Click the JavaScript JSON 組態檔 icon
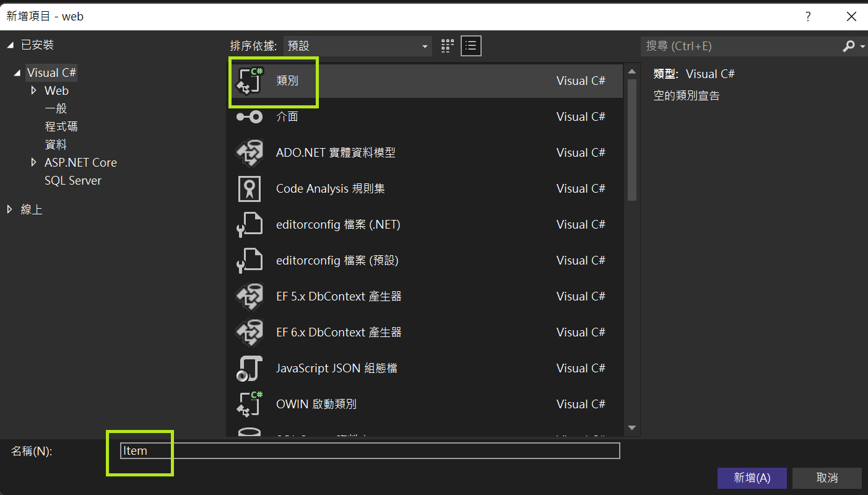 (250, 368)
